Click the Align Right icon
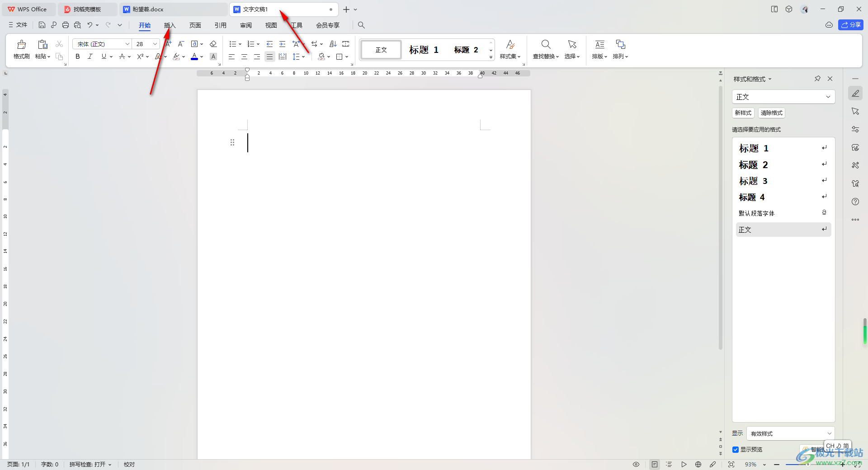 click(257, 56)
